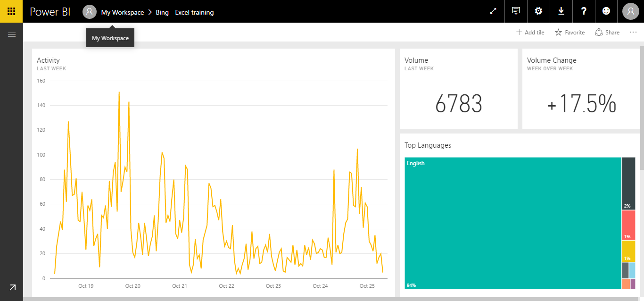Screen dimensions: 644x301
Task: Enter full screen mode with diagonal arrows
Action: [493, 11]
